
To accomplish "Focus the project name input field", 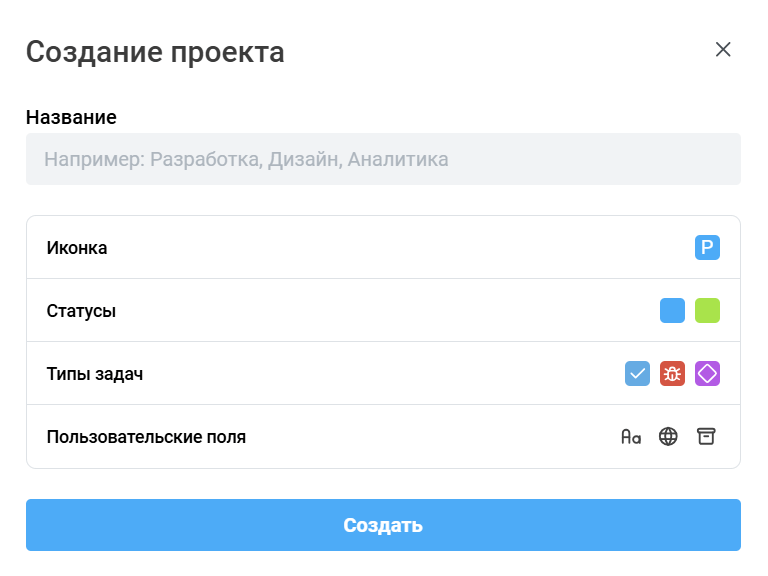I will (384, 159).
